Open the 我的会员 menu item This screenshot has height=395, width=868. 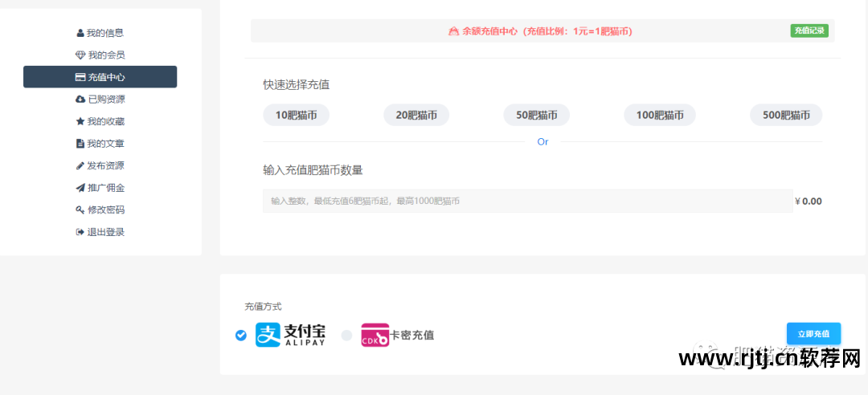pos(105,55)
